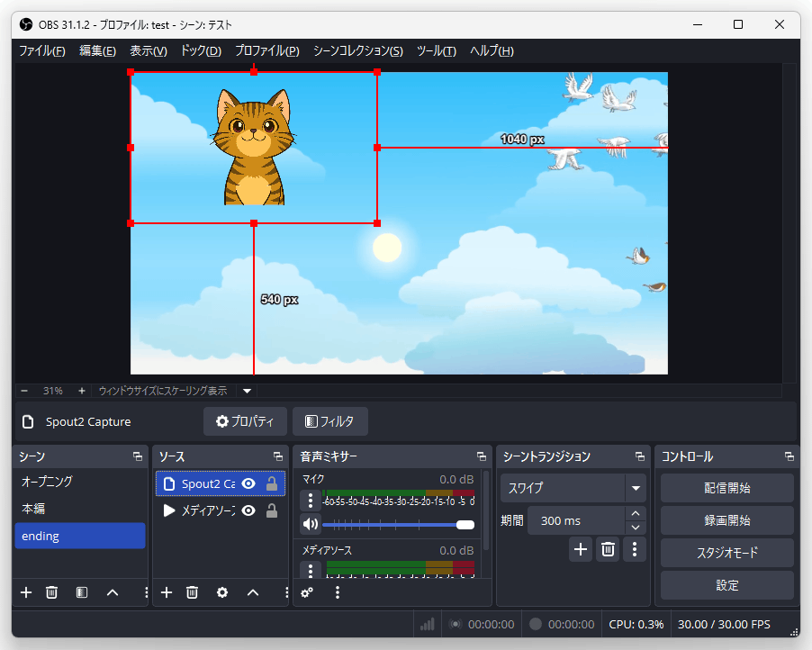Viewport: 812px width, 650px height.
Task: Add a transition with the plus icon
Action: tap(581, 549)
